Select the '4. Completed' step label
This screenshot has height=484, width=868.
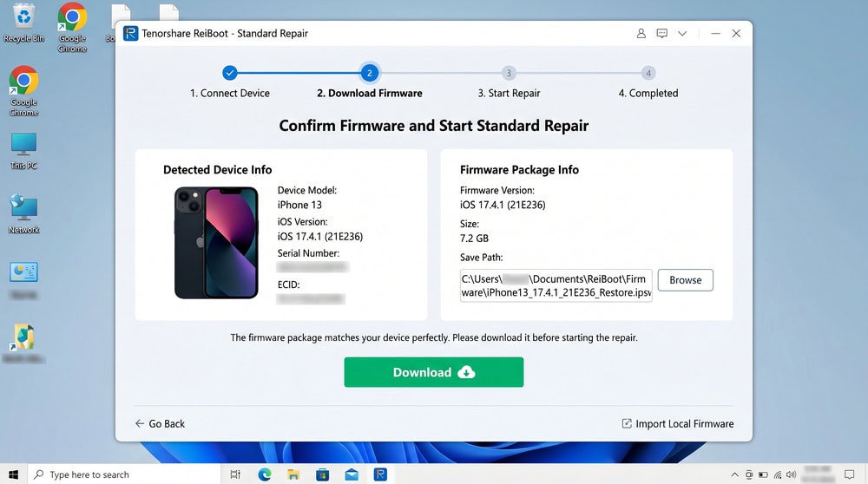pyautogui.click(x=648, y=93)
